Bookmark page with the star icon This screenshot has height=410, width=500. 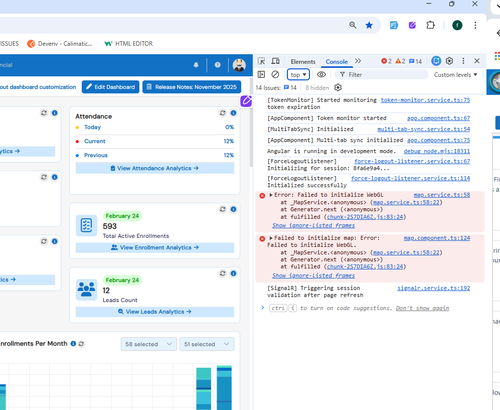[369, 25]
